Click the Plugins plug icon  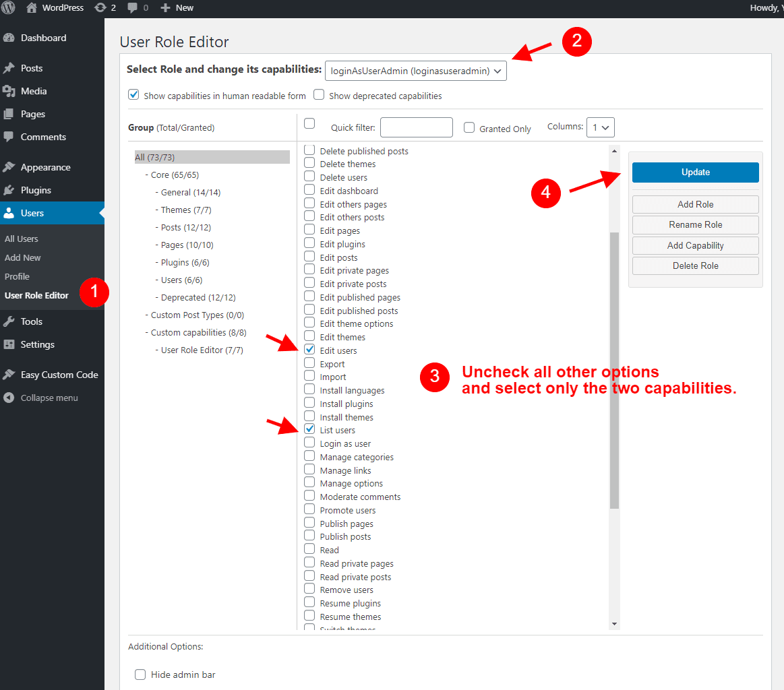(9, 190)
